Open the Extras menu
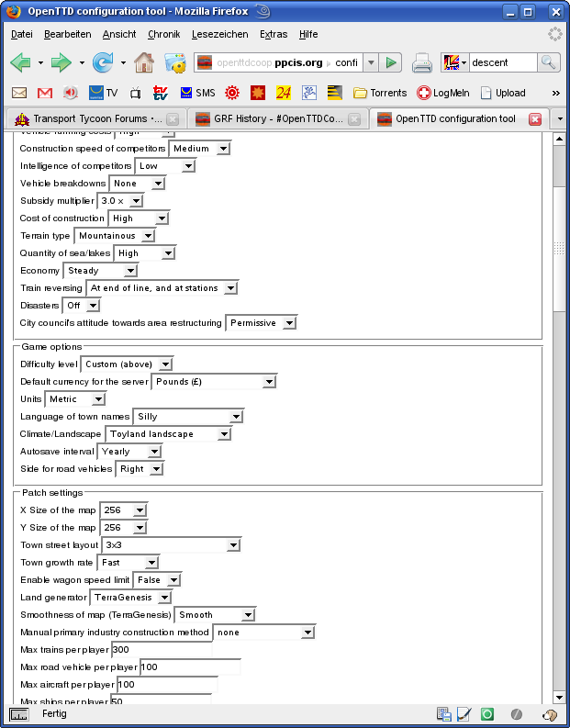This screenshot has height=728, width=570. click(x=274, y=34)
